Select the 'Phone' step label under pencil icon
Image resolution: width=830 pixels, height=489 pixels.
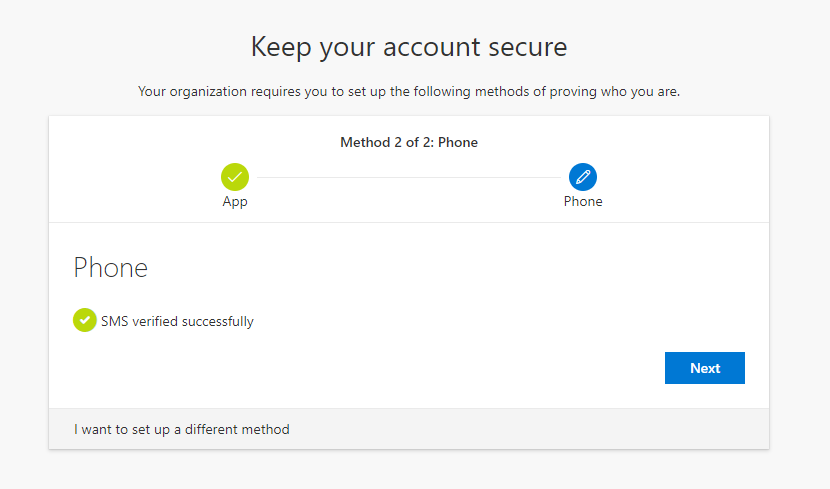pos(583,202)
